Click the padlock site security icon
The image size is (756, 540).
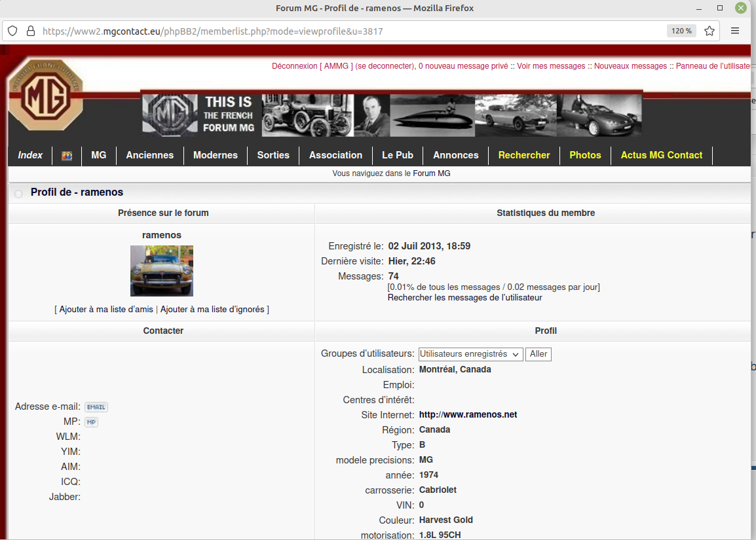(x=30, y=31)
